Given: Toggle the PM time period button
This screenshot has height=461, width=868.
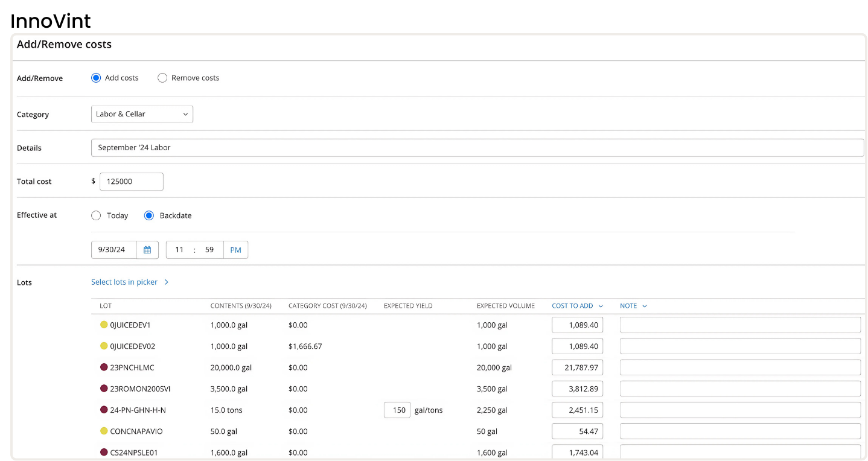Looking at the screenshot, I should [x=235, y=250].
